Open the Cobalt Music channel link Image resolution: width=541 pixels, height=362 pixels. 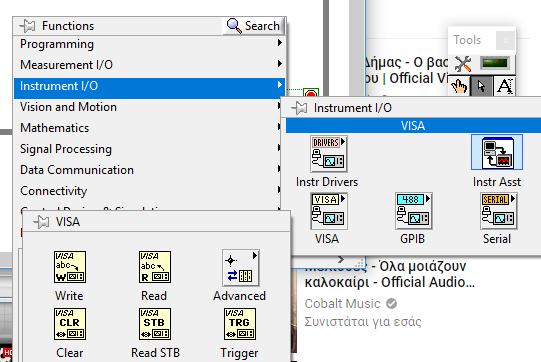(x=342, y=304)
